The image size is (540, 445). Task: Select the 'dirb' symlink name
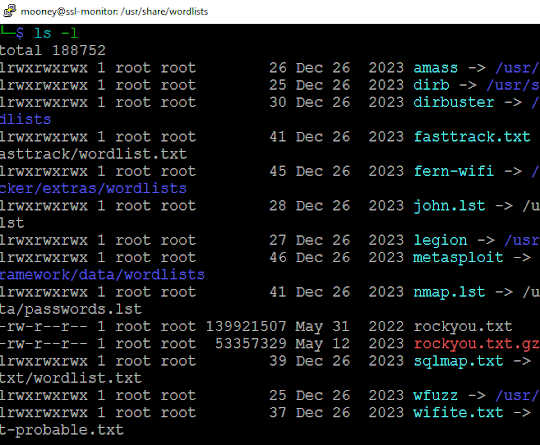click(x=432, y=85)
